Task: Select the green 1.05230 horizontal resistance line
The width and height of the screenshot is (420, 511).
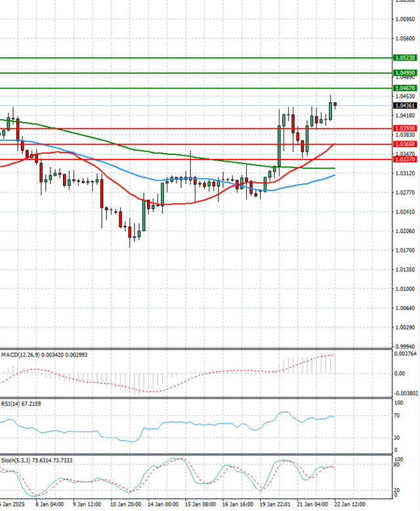Action: tap(196, 58)
